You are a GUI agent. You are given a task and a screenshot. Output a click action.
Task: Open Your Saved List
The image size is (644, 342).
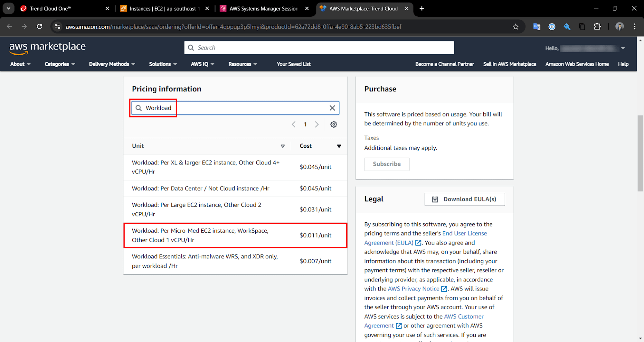pyautogui.click(x=294, y=64)
